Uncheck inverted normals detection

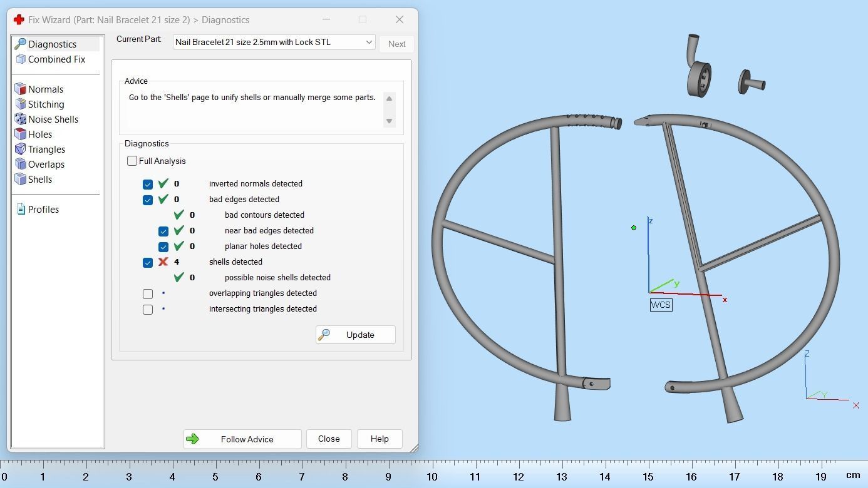pyautogui.click(x=148, y=184)
